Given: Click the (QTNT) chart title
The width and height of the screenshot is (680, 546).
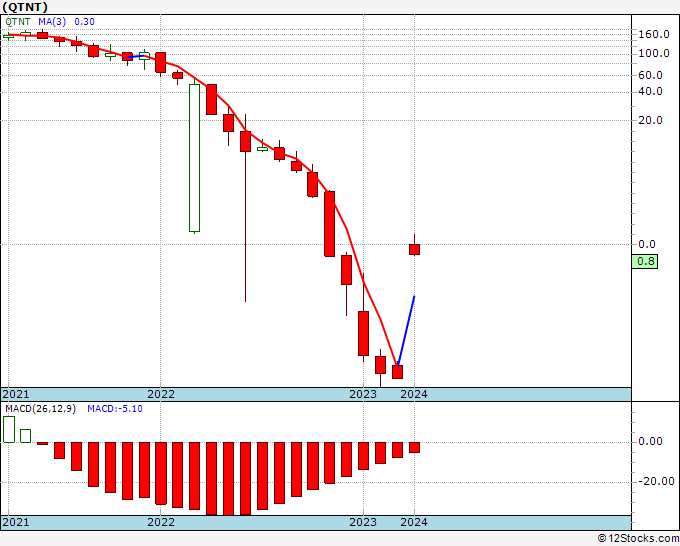Looking at the screenshot, I should [25, 7].
